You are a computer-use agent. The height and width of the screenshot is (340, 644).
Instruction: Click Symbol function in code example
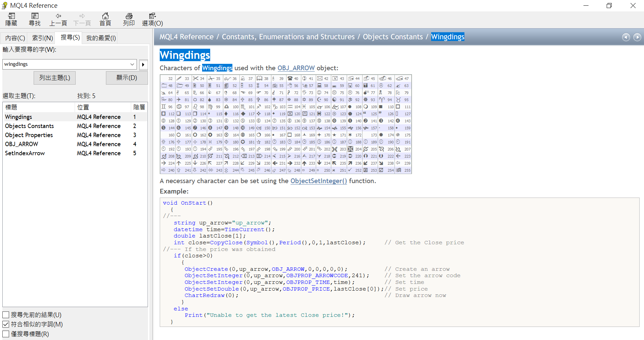[257, 243]
